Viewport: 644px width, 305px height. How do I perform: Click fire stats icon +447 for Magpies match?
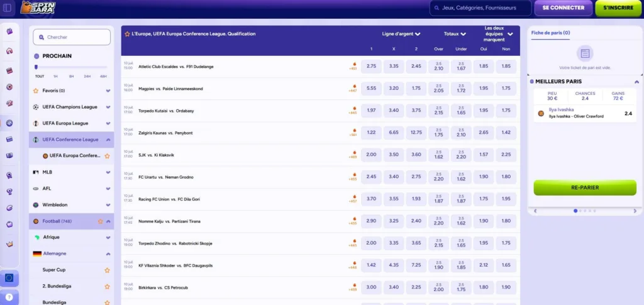point(353,89)
